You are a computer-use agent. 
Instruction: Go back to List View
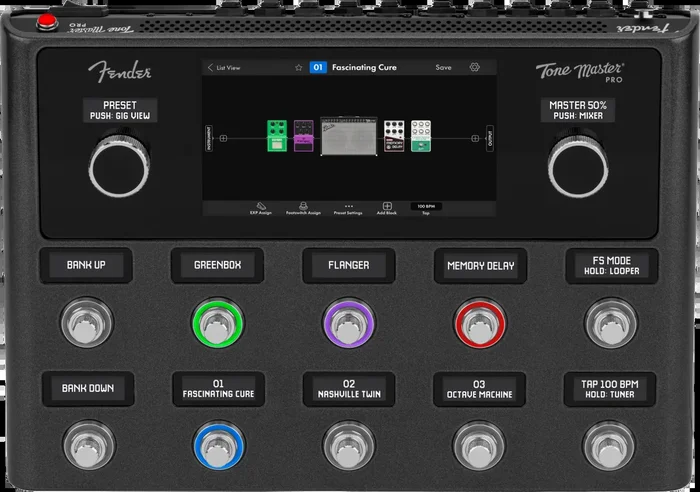[224, 68]
